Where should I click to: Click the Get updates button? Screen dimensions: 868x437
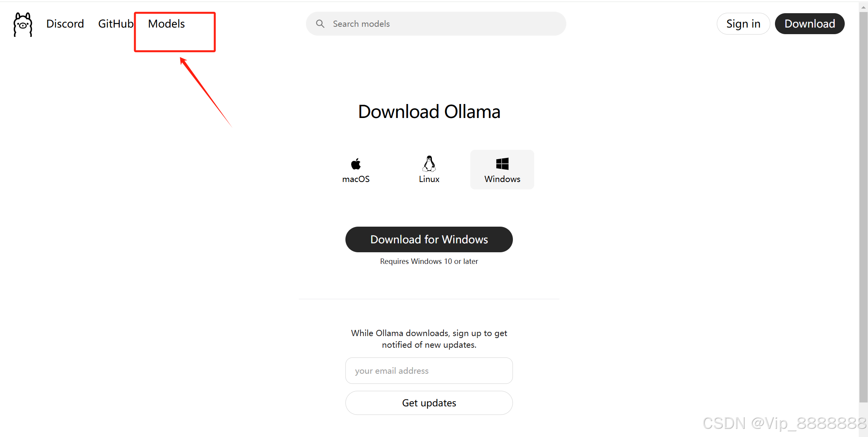[x=429, y=403]
